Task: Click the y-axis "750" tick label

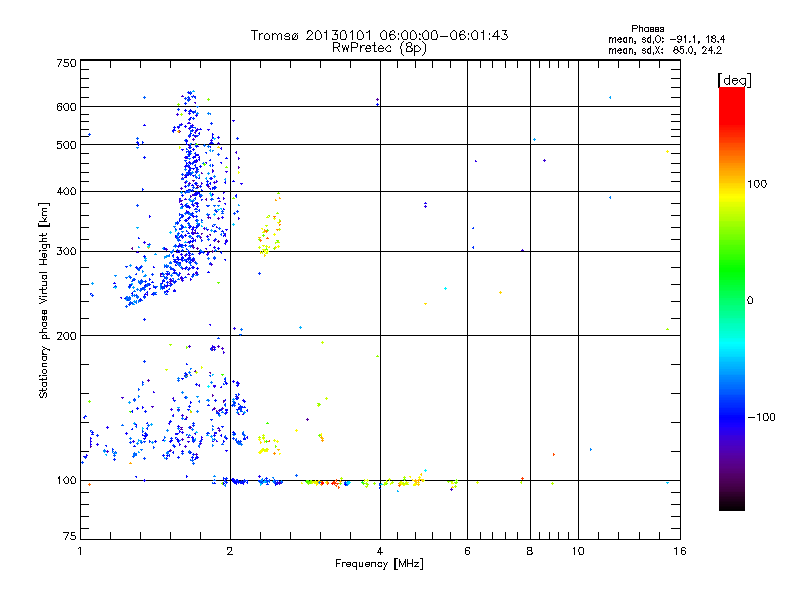Action: (x=66, y=63)
